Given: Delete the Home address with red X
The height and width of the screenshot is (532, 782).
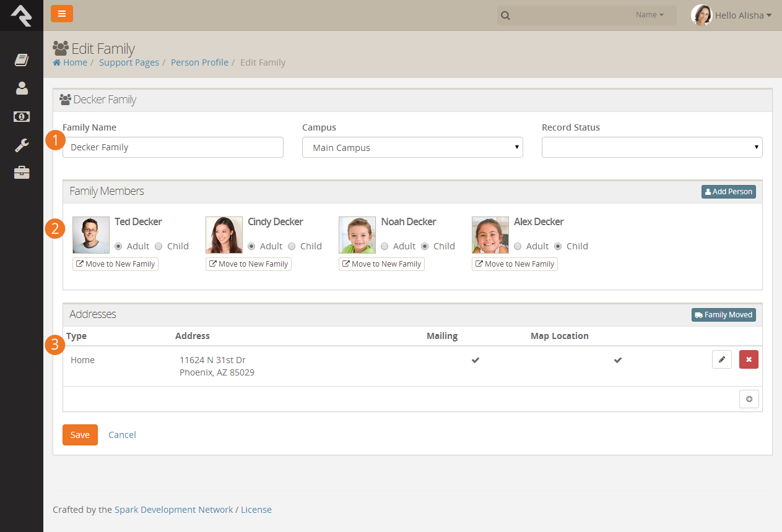Looking at the screenshot, I should pyautogui.click(x=749, y=359).
